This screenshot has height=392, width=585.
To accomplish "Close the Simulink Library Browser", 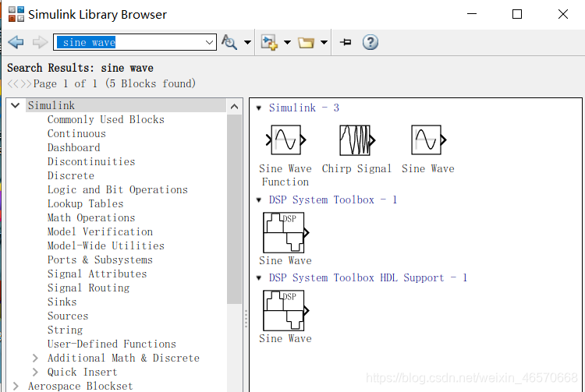I will tap(563, 14).
